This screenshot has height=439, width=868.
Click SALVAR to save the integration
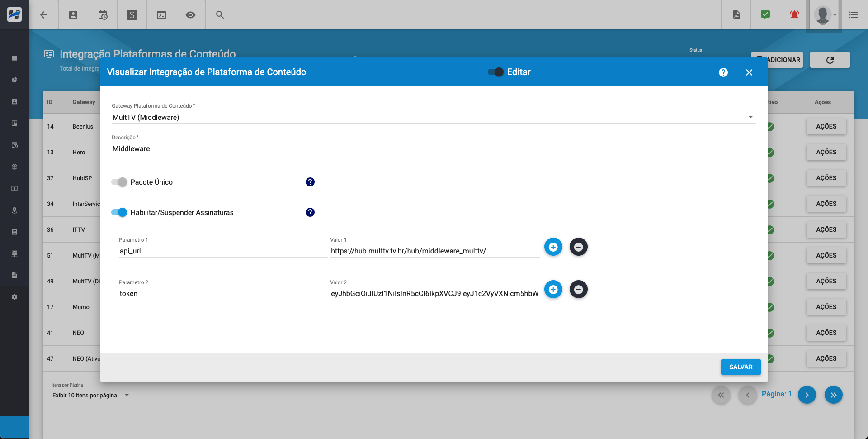[741, 367]
